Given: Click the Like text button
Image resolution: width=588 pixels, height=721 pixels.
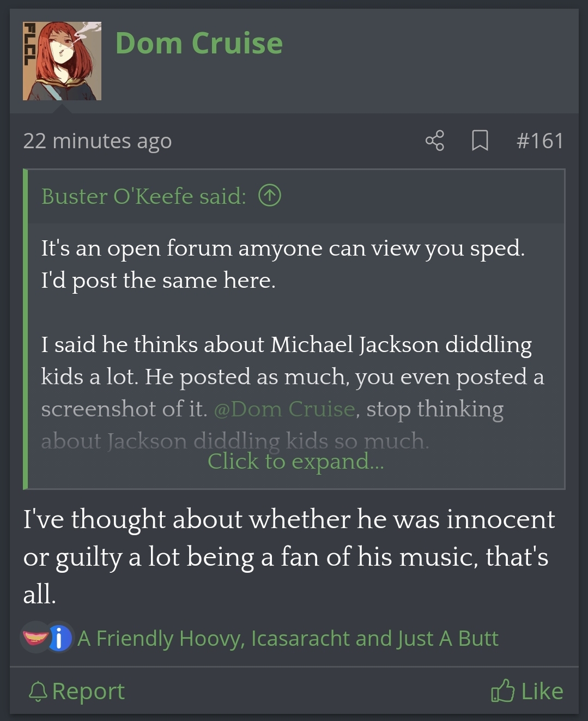Looking at the screenshot, I should pyautogui.click(x=542, y=691).
